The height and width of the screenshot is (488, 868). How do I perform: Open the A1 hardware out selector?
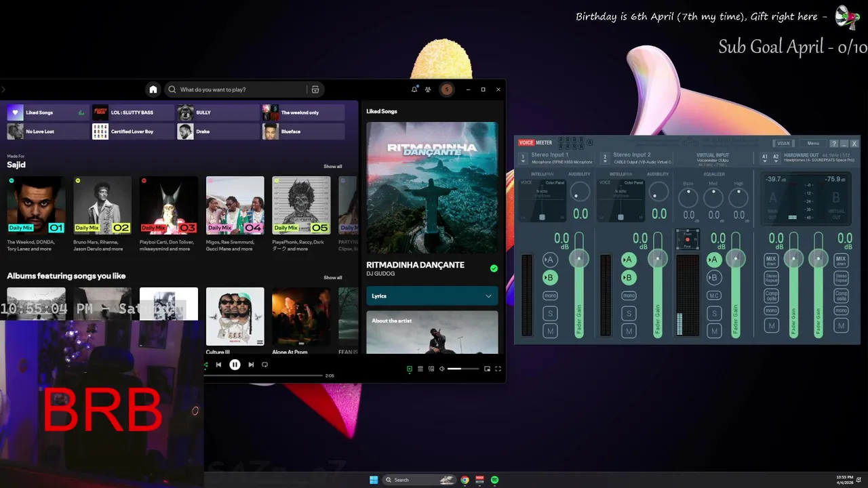coord(765,157)
